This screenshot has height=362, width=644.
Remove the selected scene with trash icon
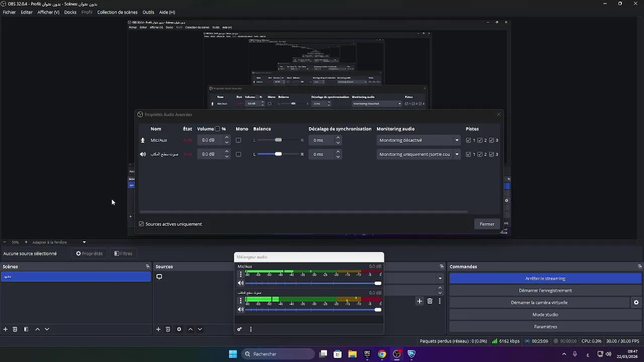pyautogui.click(x=15, y=329)
